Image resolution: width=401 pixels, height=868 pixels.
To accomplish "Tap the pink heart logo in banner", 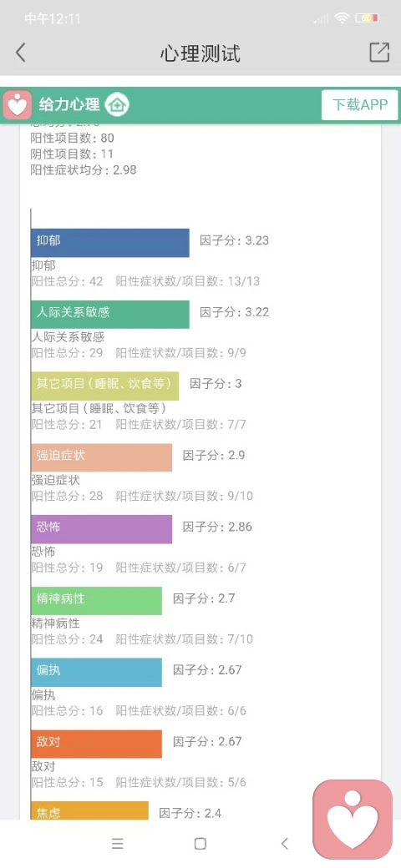I will 18,104.
